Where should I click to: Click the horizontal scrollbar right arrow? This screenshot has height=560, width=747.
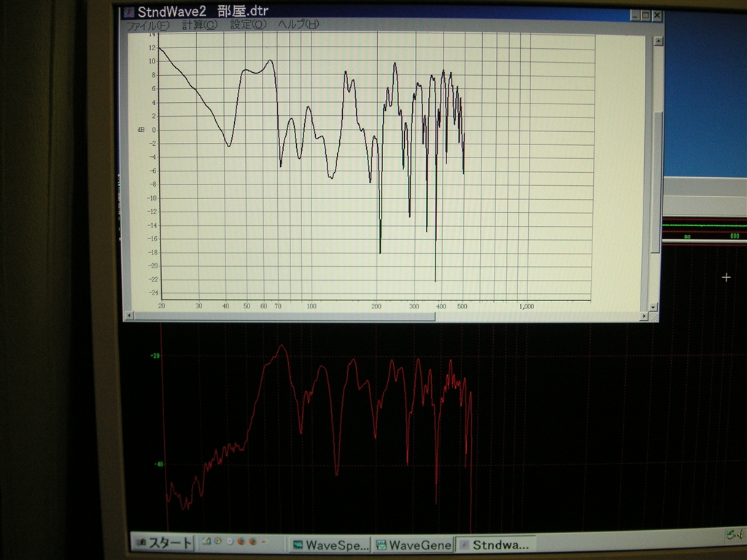[x=644, y=316]
